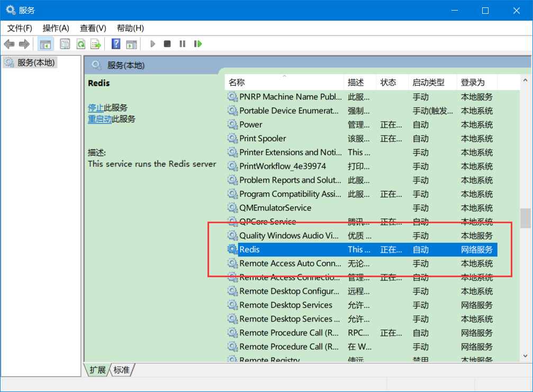Select Printer Extensions and Noti... service
Screen dimensions: 533x392
(x=362, y=152)
